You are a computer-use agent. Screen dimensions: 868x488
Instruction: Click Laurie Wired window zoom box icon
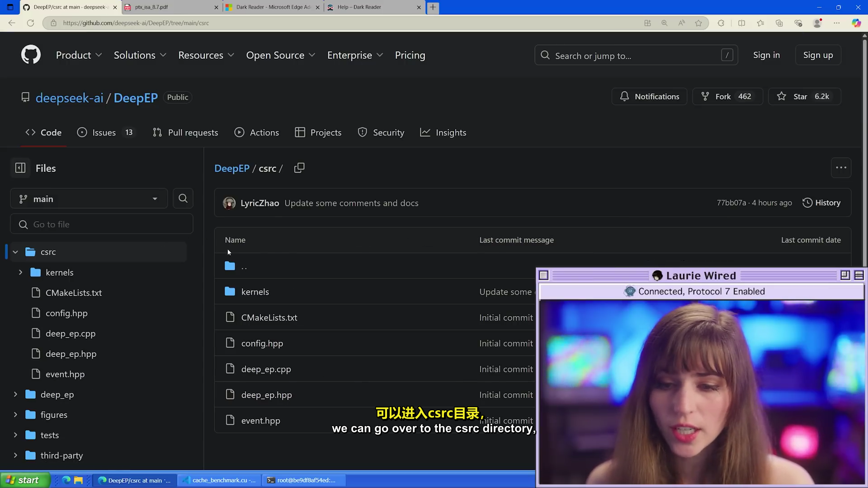[x=845, y=275]
